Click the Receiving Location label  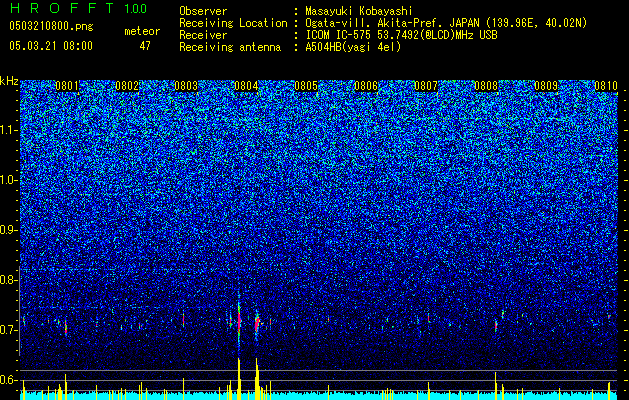pos(233,23)
